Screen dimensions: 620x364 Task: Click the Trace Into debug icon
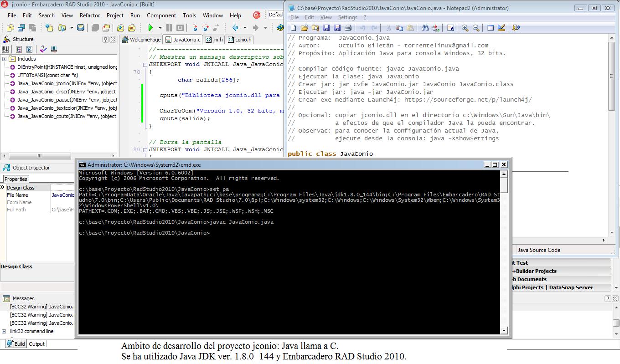point(195,28)
